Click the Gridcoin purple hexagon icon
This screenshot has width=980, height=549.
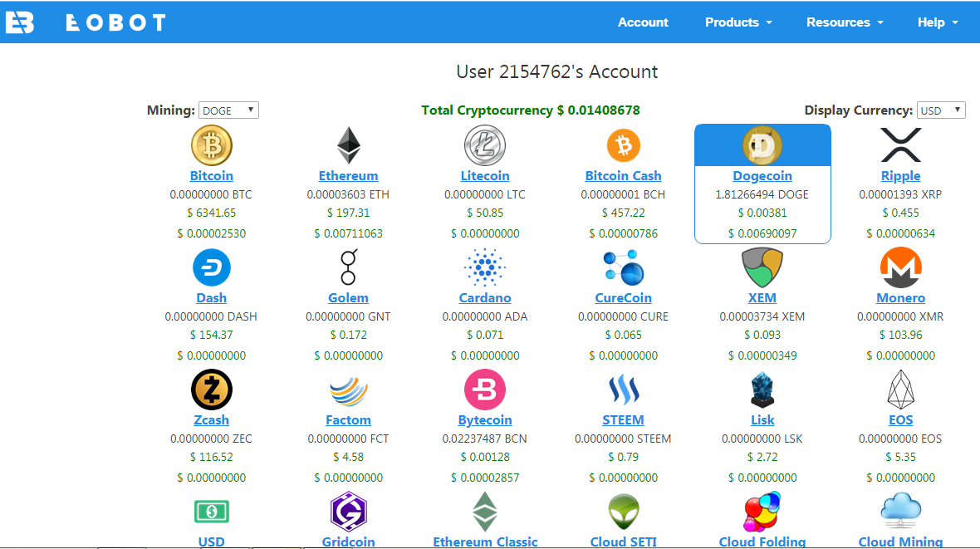(x=348, y=512)
